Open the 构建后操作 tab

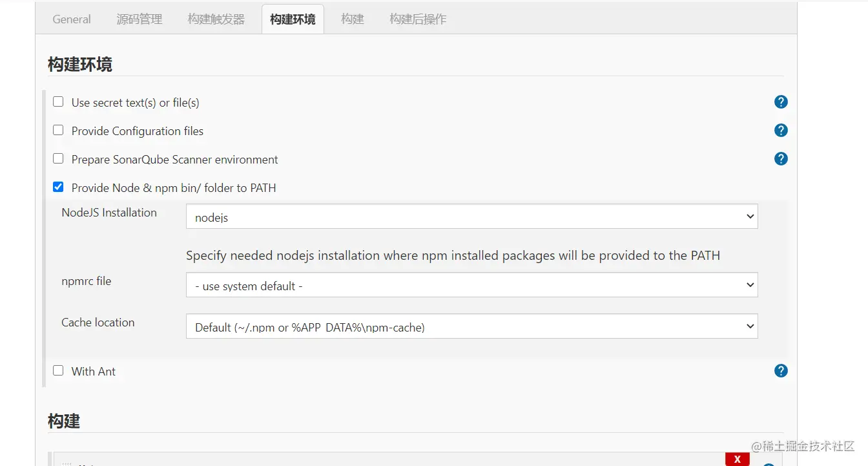coord(418,19)
